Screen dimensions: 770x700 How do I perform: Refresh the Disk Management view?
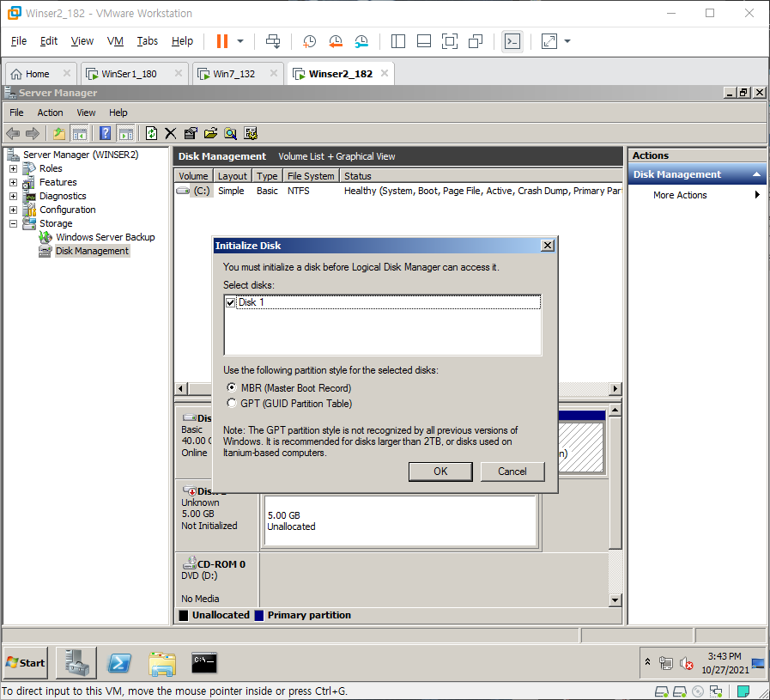[151, 133]
